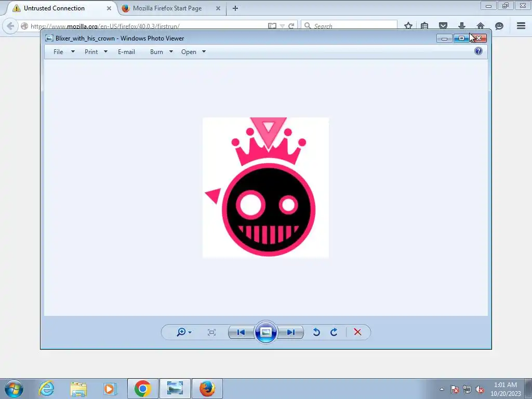This screenshot has width=532, height=399.
Task: Minimize the Firefox window
Action: 488,5
